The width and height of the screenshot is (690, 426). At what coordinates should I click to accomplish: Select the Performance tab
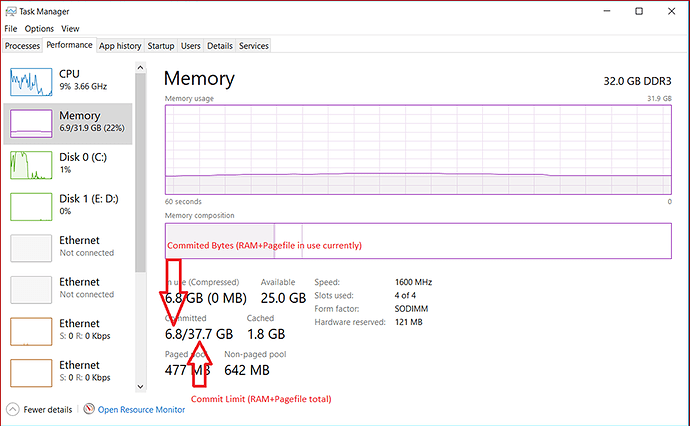[70, 45]
